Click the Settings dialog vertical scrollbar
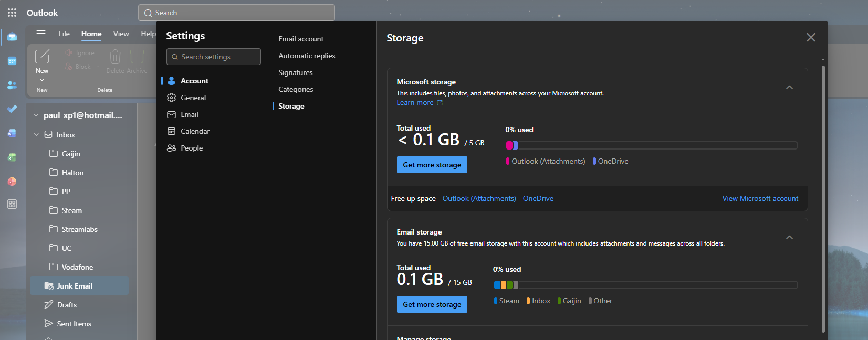Image resolution: width=868 pixels, height=340 pixels. [x=823, y=199]
